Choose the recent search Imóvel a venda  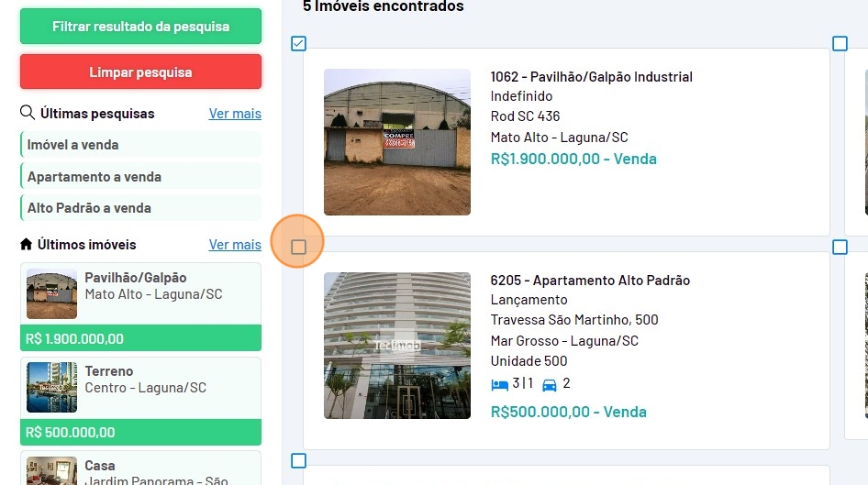(x=73, y=145)
